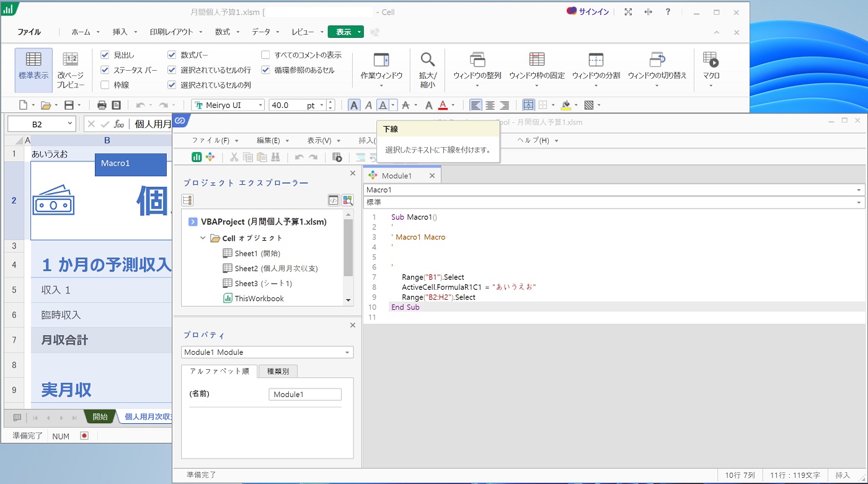Open the 作業ウィンドウ task pane menu
The width and height of the screenshot is (868, 484).
pos(381,70)
